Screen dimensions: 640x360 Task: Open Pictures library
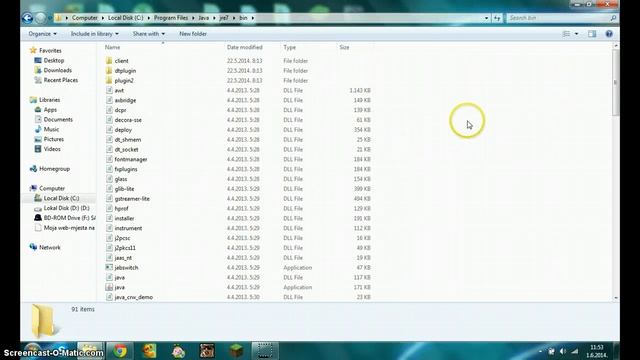tap(53, 139)
